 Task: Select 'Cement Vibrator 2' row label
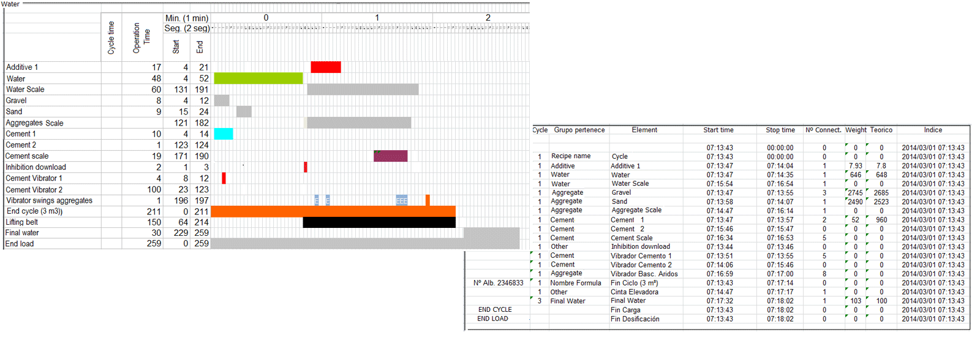[x=34, y=190]
